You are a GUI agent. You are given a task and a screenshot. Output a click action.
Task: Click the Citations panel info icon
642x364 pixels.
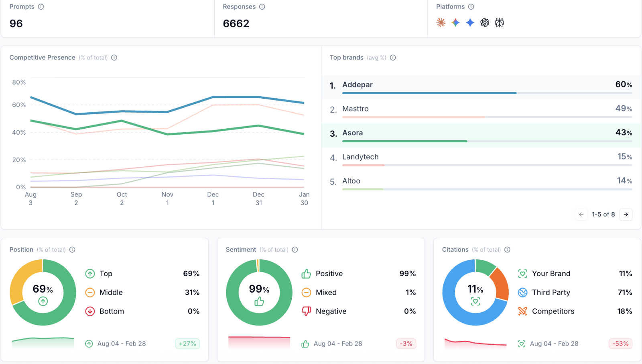pos(507,250)
